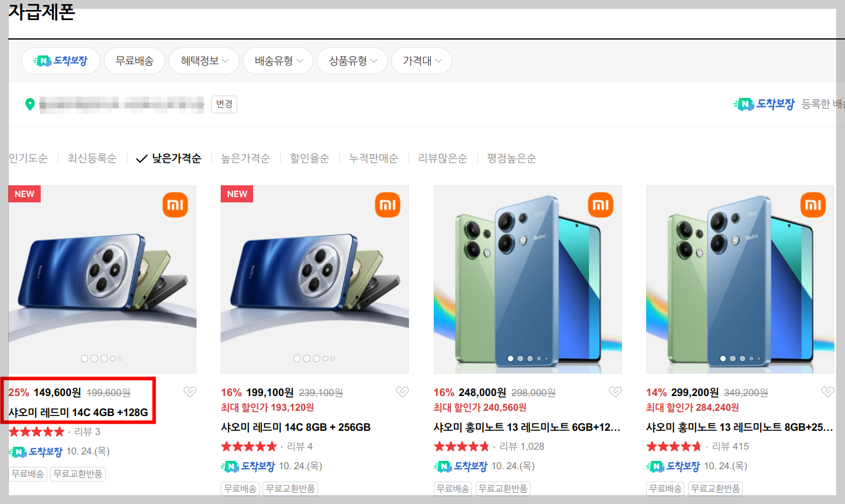Click 최대 할인가 284,240원 text
845x504 pixels.
[x=693, y=407]
